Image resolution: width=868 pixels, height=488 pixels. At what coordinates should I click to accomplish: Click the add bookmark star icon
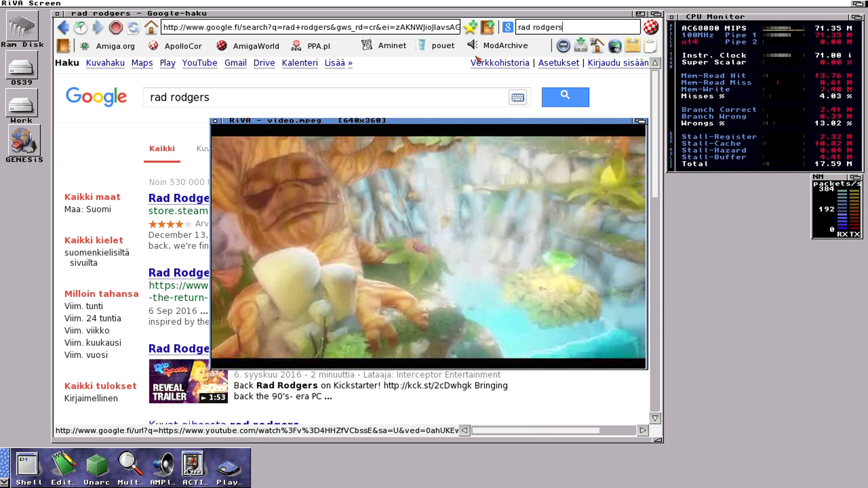pos(471,27)
